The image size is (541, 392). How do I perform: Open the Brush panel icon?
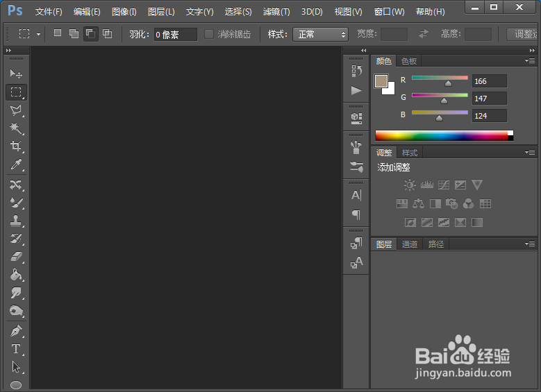coord(356,148)
